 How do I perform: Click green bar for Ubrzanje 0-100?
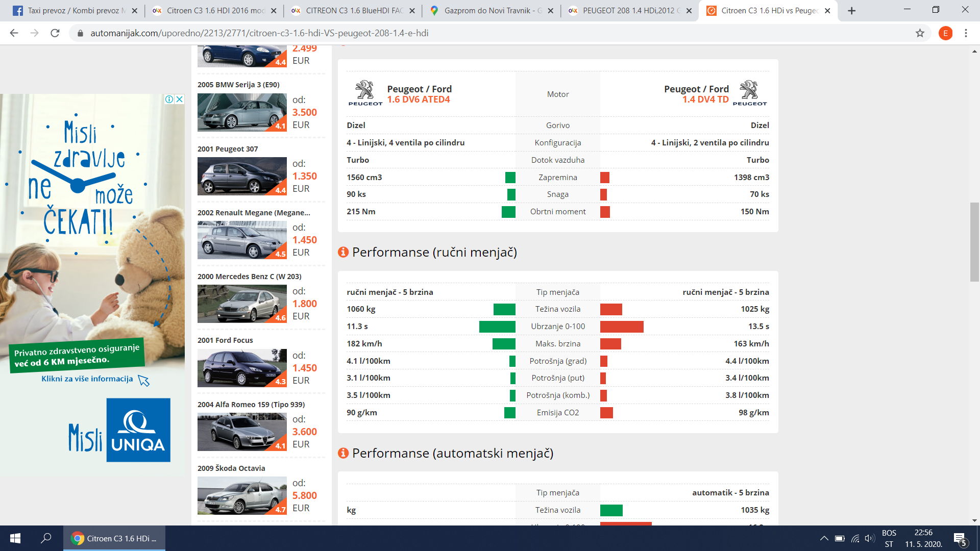click(x=497, y=327)
